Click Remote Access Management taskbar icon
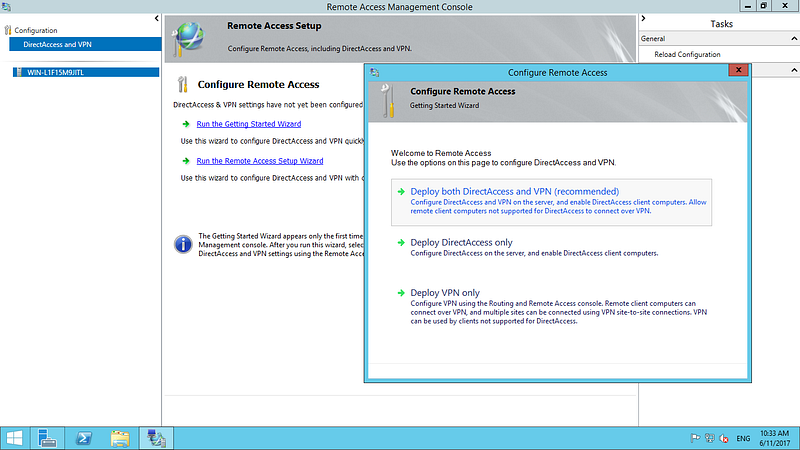Screen dimensions: 800x450 click(x=156, y=438)
